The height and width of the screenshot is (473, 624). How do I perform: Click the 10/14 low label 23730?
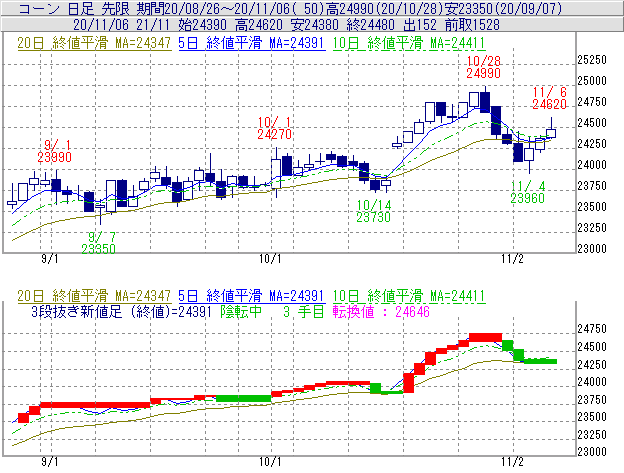point(374,211)
